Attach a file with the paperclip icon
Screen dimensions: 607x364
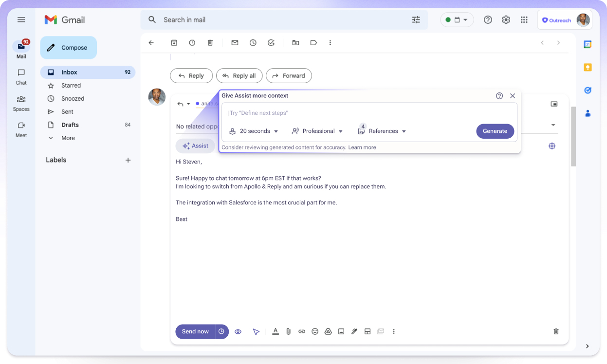pos(288,331)
